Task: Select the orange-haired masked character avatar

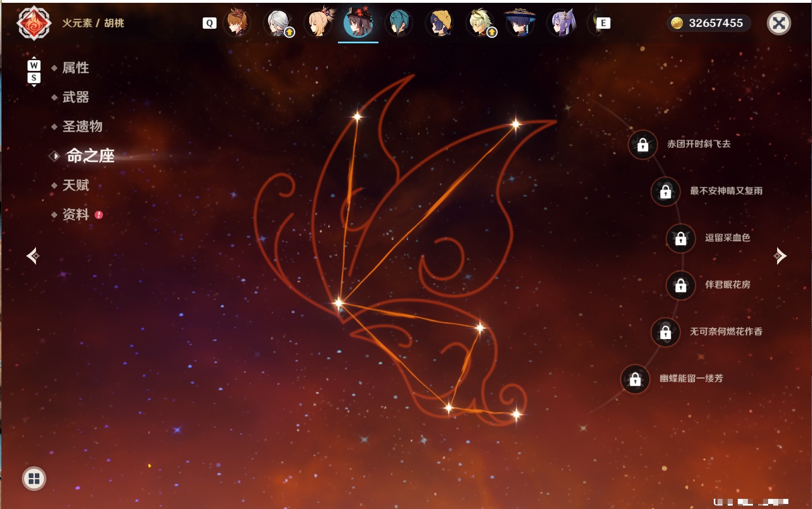Action: coord(237,23)
